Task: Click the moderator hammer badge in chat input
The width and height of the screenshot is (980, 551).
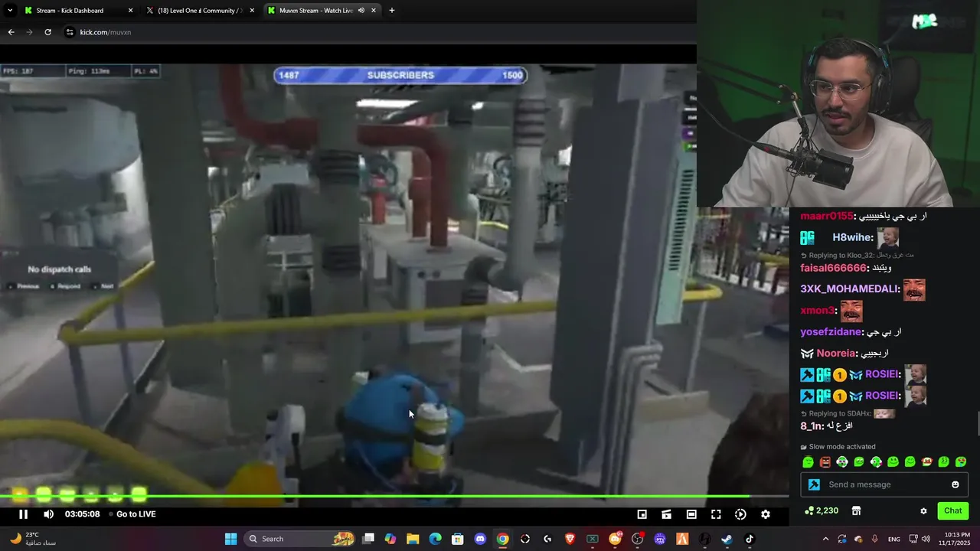Action: point(814,484)
